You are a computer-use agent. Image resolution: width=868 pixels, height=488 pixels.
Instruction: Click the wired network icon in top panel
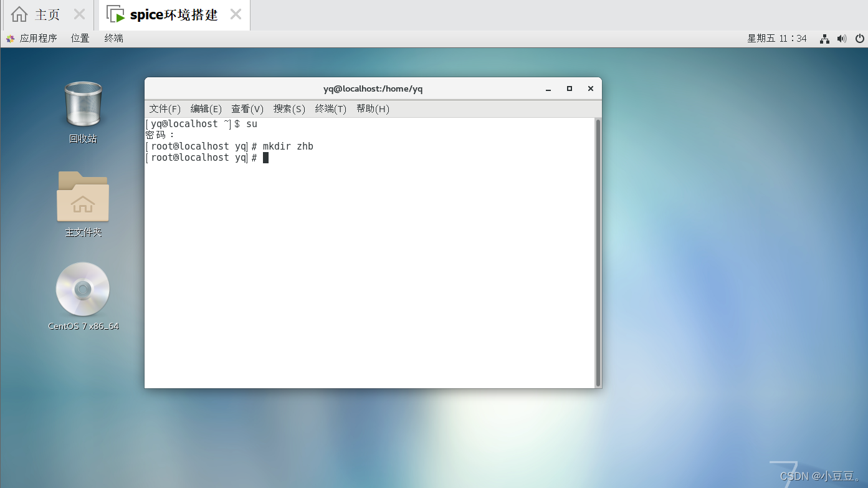click(824, 38)
